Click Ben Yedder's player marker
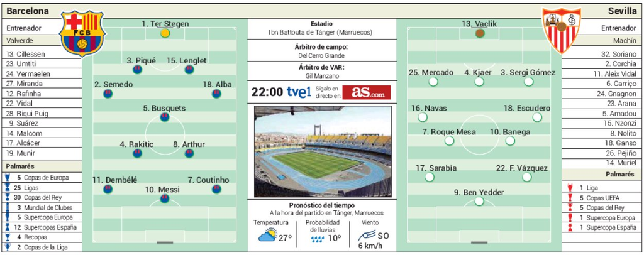This screenshot has height=255, width=644. [x=479, y=202]
